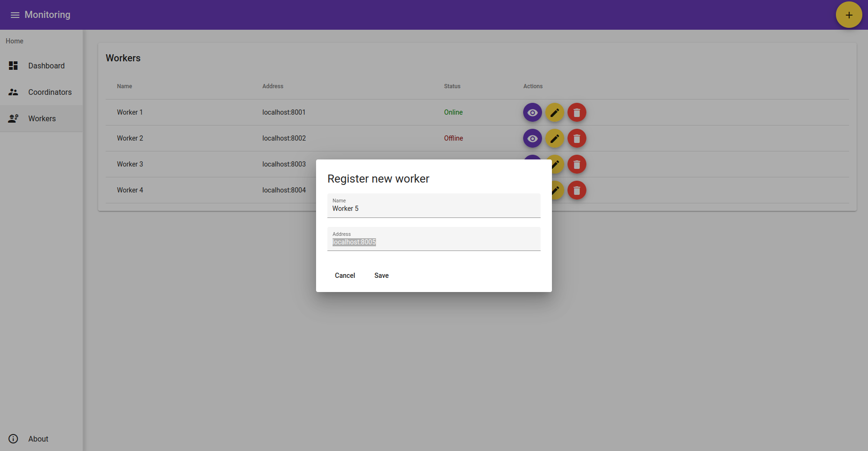
Task: Click the Register new worker dialog title
Action: [378, 179]
